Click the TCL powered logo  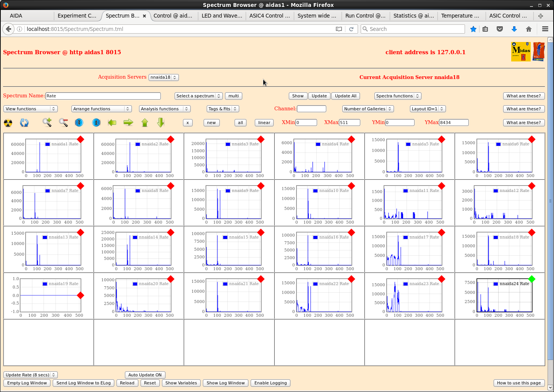coord(539,52)
